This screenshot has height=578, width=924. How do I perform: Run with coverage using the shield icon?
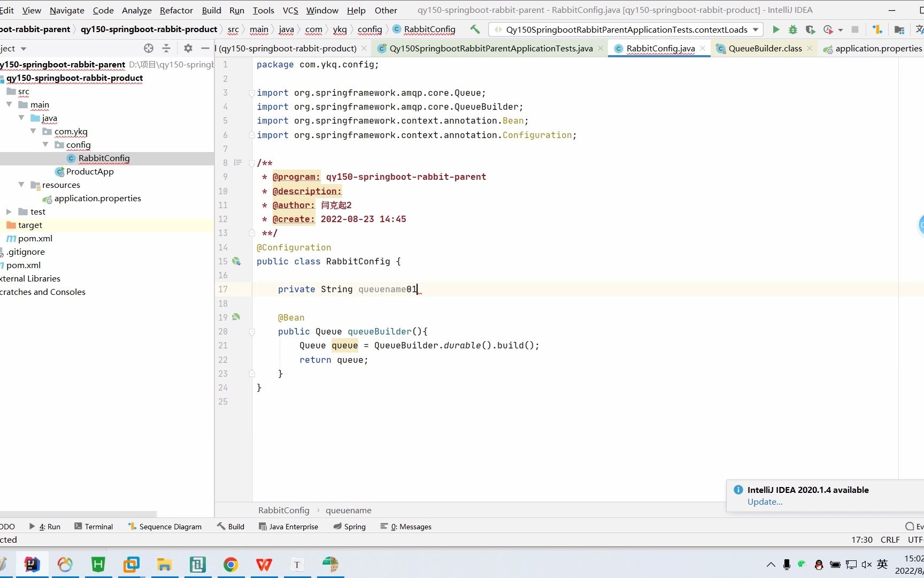point(810,30)
